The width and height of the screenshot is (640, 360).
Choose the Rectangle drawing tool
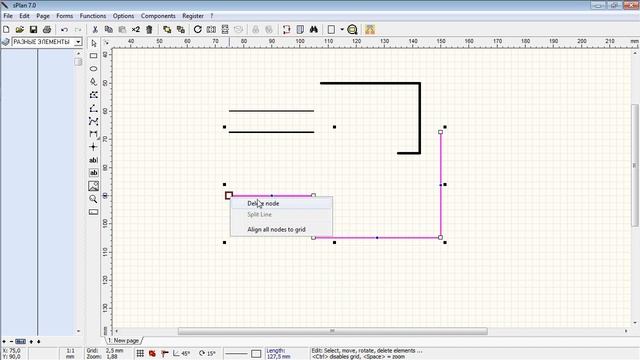click(x=93, y=56)
